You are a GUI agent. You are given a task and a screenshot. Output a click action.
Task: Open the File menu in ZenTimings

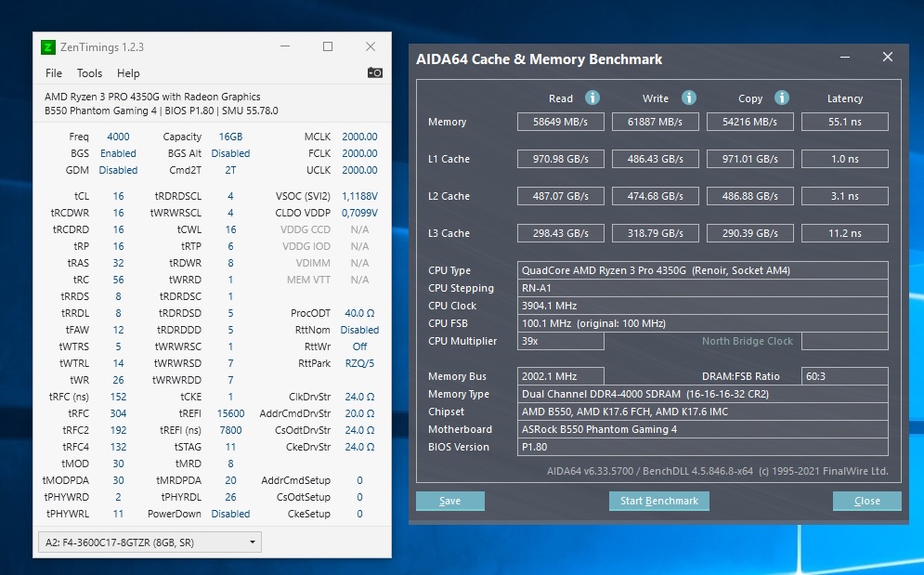coord(54,73)
